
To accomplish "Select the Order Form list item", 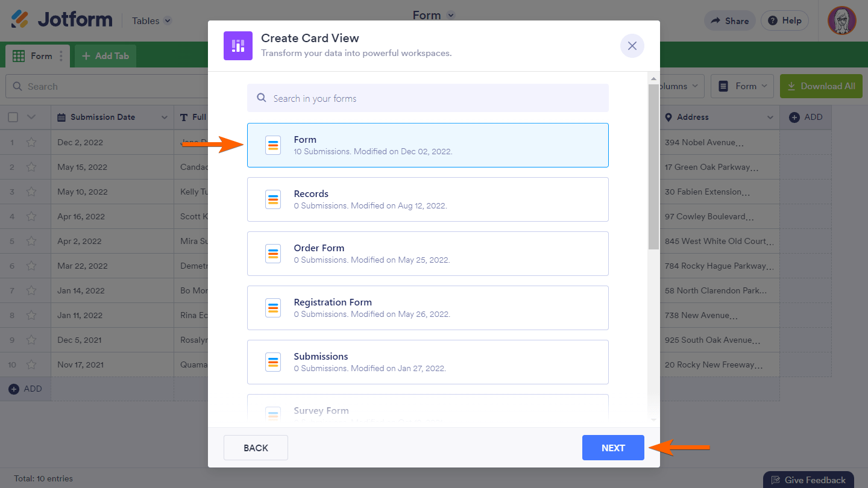I will (x=427, y=254).
